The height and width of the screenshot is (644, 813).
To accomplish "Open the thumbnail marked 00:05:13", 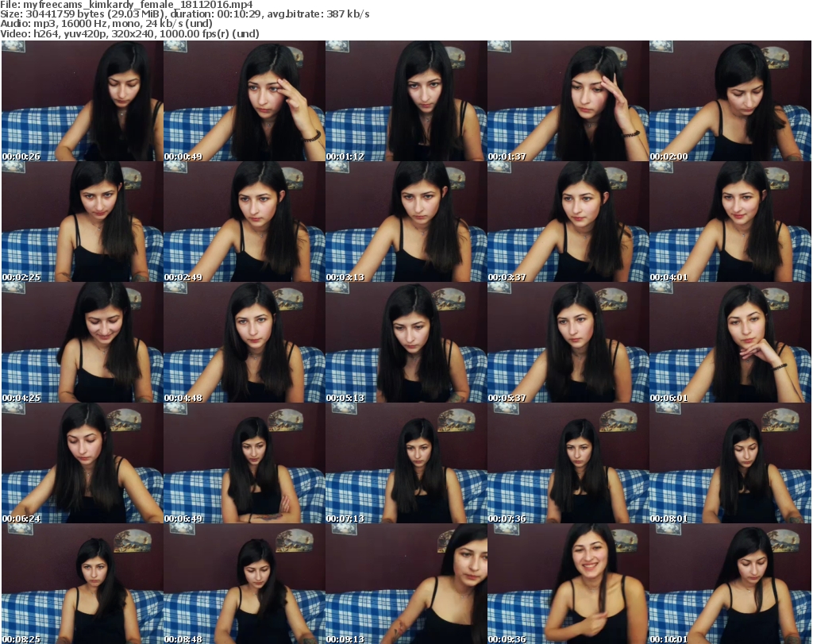I will click(406, 343).
